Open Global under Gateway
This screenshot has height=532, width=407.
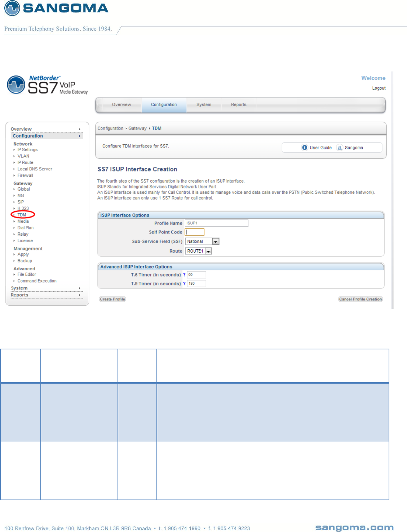tap(24, 189)
